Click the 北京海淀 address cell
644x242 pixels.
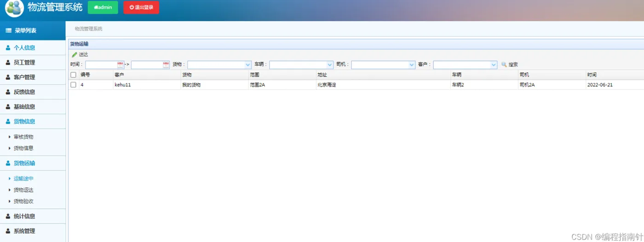pos(383,85)
